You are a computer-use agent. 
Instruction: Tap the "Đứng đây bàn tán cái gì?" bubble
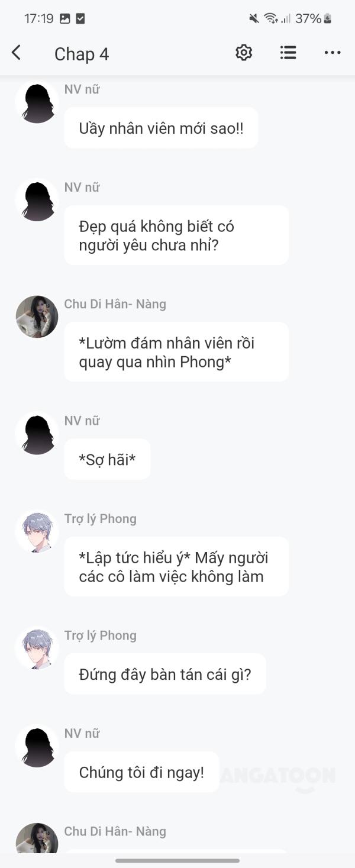tap(165, 674)
